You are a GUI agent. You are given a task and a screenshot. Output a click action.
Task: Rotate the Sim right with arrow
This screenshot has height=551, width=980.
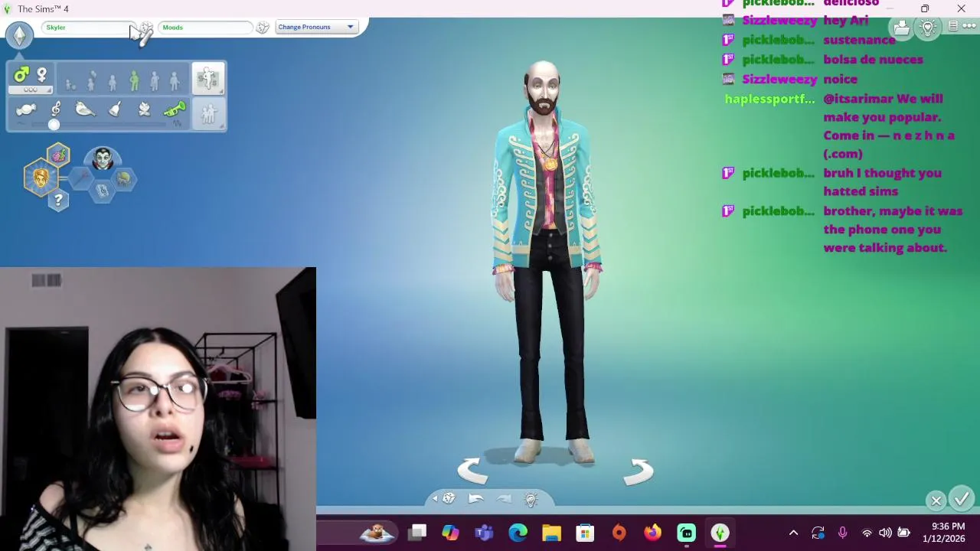[x=638, y=471]
